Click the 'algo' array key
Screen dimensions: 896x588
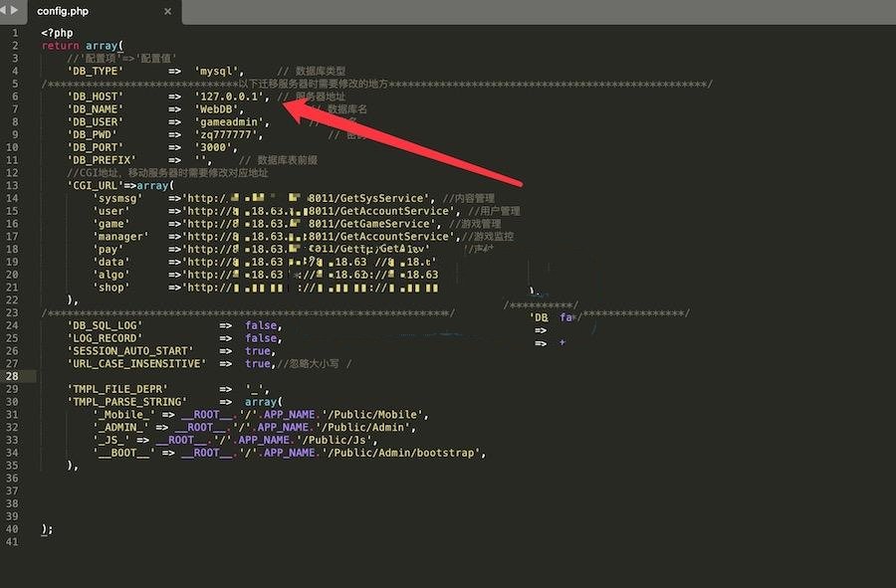[111, 275]
